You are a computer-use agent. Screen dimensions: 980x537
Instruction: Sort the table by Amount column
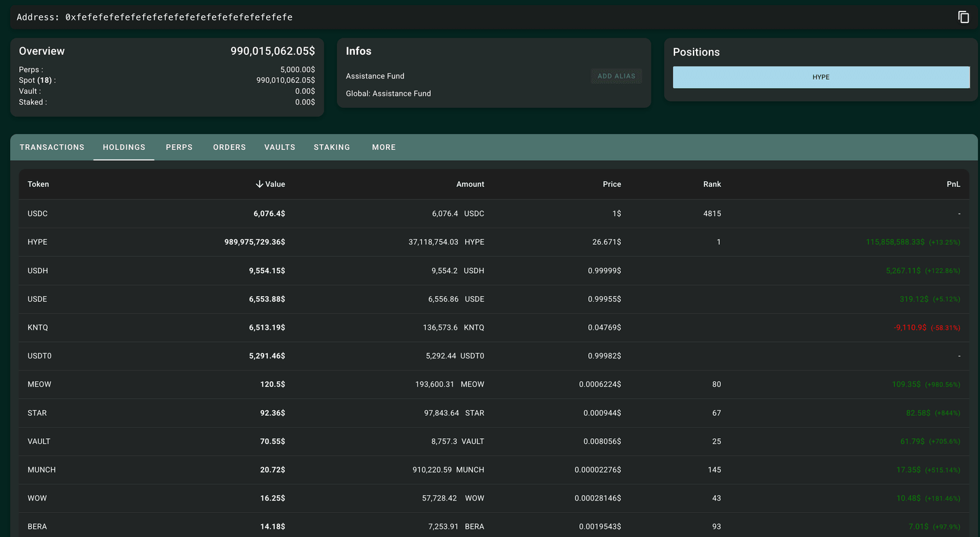point(470,184)
